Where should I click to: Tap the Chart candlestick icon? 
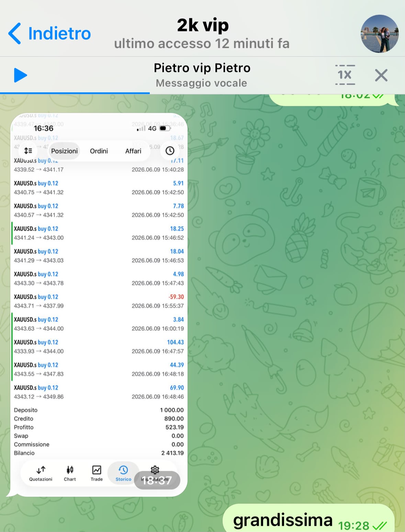(70, 474)
